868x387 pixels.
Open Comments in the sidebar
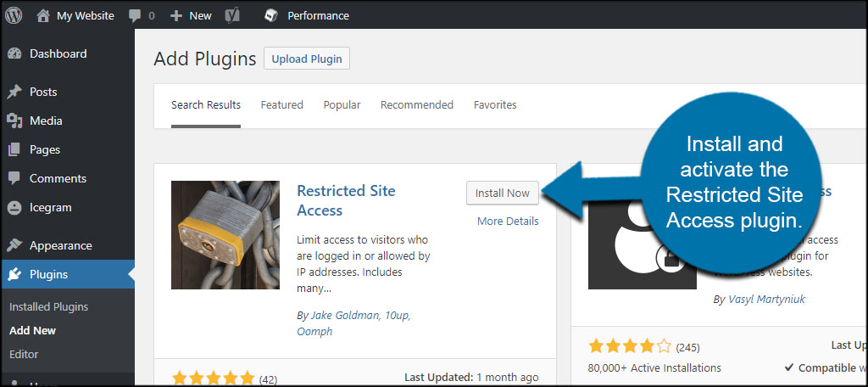[x=58, y=178]
